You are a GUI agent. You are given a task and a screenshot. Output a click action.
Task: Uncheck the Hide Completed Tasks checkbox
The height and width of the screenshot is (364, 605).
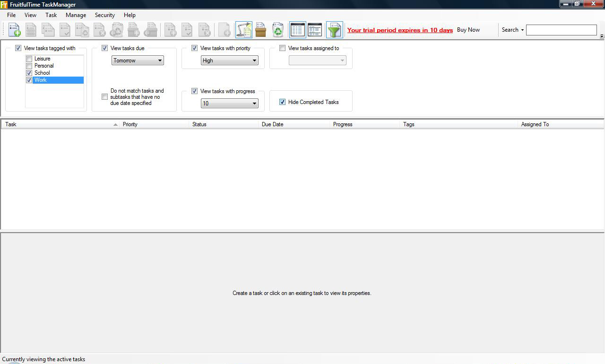[x=283, y=102]
